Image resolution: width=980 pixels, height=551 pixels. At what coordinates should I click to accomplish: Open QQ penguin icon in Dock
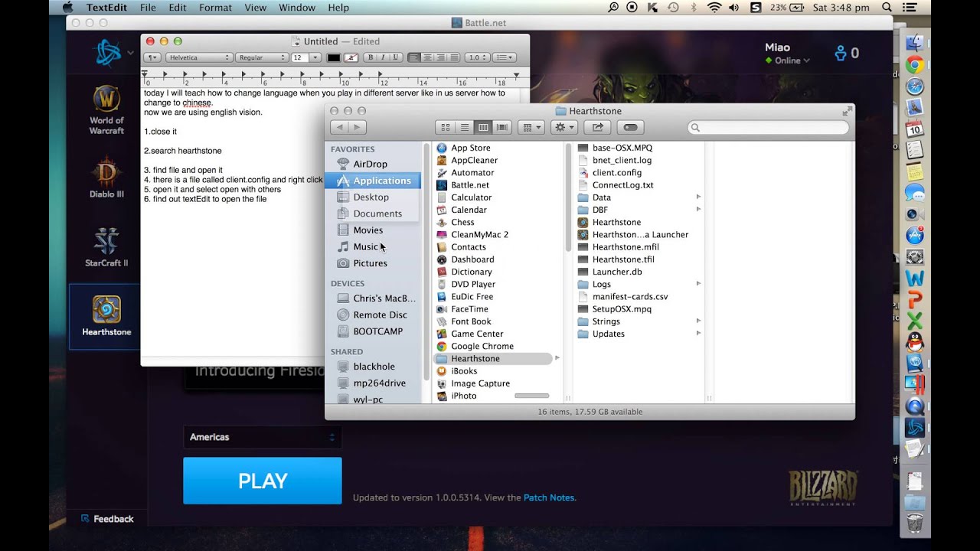pos(914,341)
